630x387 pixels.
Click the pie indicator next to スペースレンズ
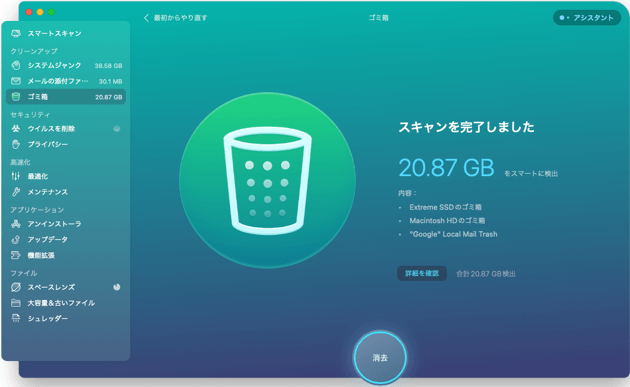click(117, 287)
